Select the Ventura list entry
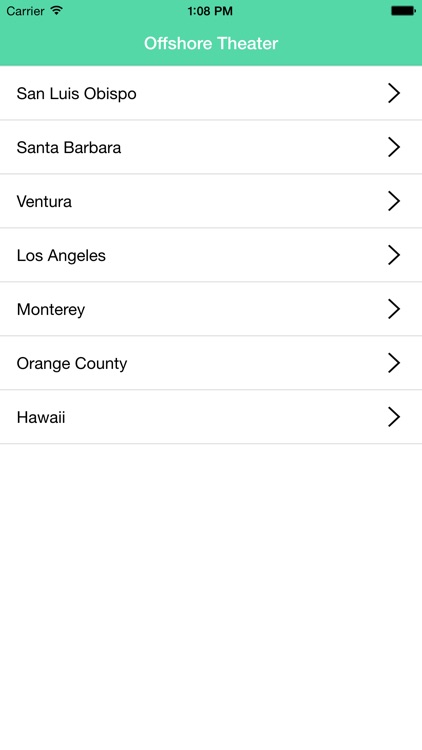Screen dimensions: 422x750 (211, 201)
